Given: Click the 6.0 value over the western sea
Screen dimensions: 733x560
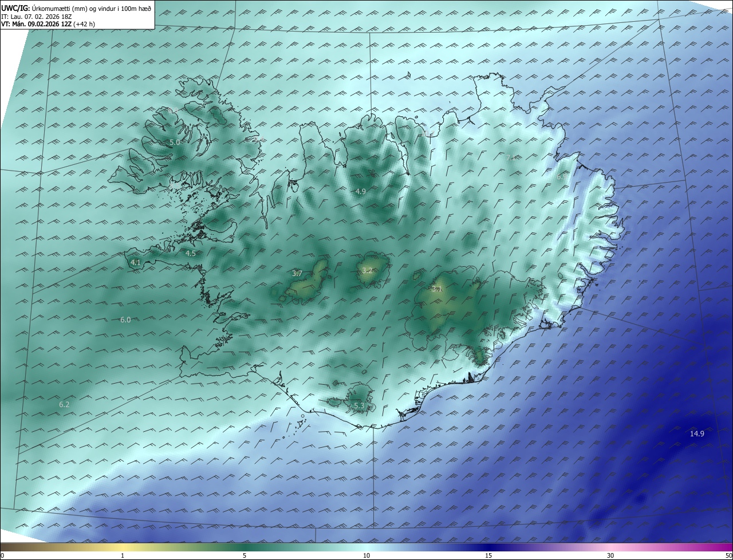Looking at the screenshot, I should [x=125, y=320].
